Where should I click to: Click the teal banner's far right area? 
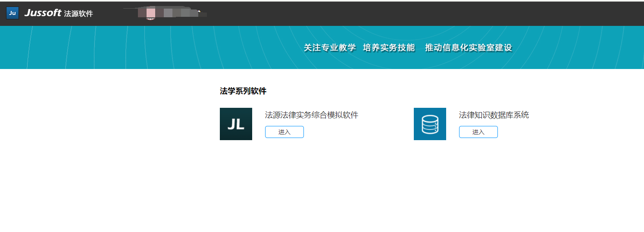(x=603, y=47)
